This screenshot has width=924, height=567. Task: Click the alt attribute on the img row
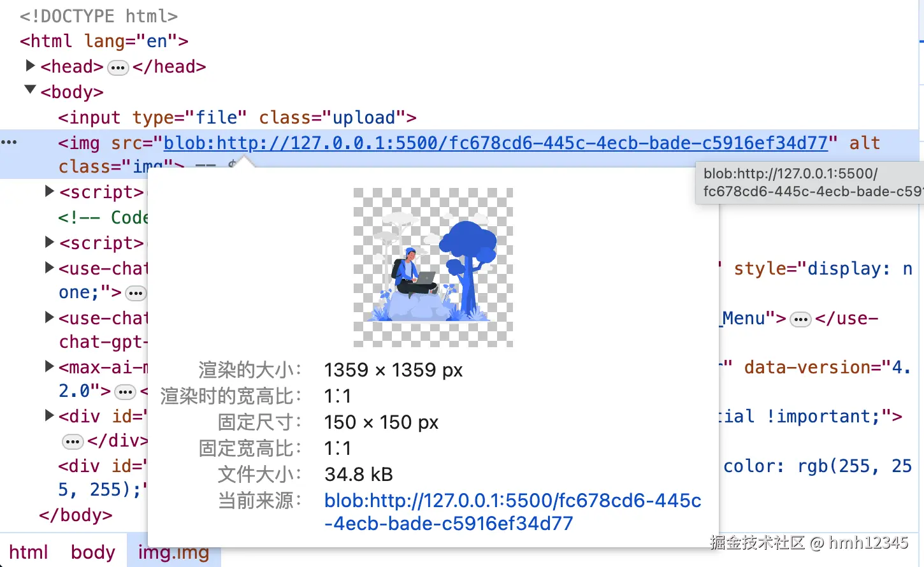point(864,143)
